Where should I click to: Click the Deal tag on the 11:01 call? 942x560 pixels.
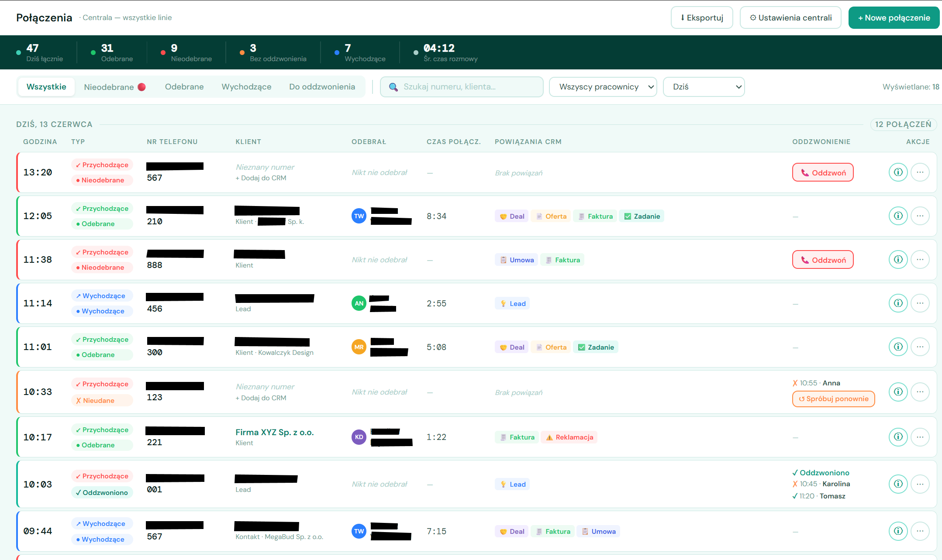point(511,347)
